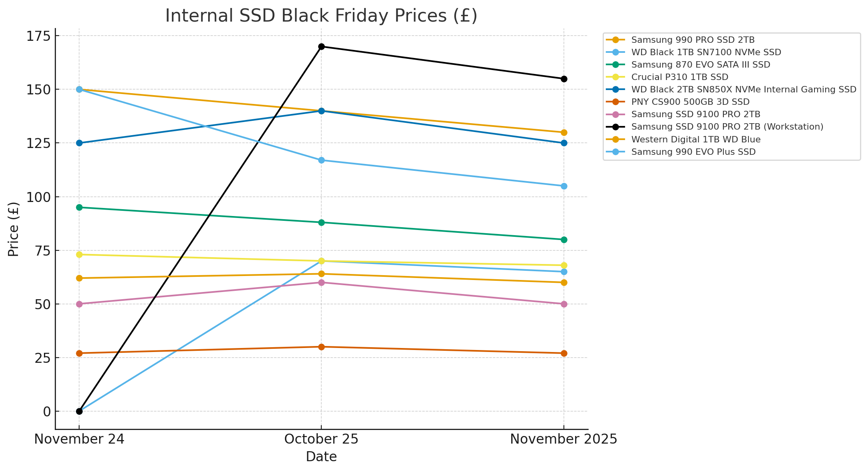
Task: Click WD Black 1TB SN7100 legend label
Action: 706,52
